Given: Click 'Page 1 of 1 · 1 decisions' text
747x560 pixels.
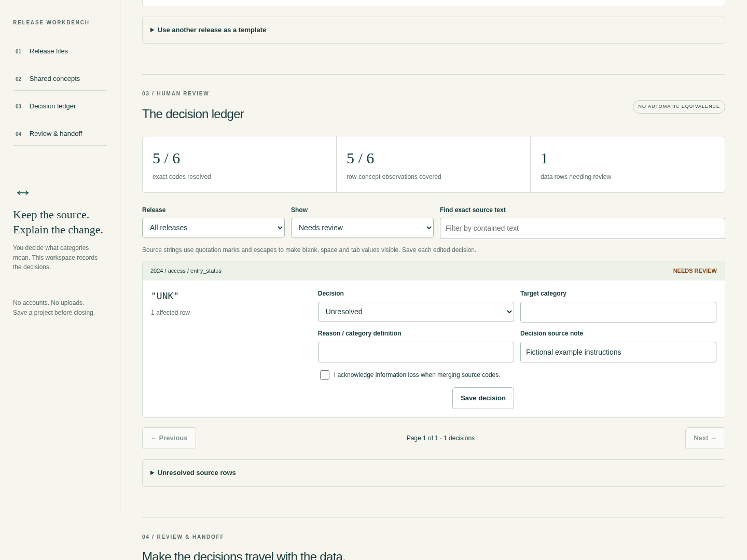Looking at the screenshot, I should (440, 438).
